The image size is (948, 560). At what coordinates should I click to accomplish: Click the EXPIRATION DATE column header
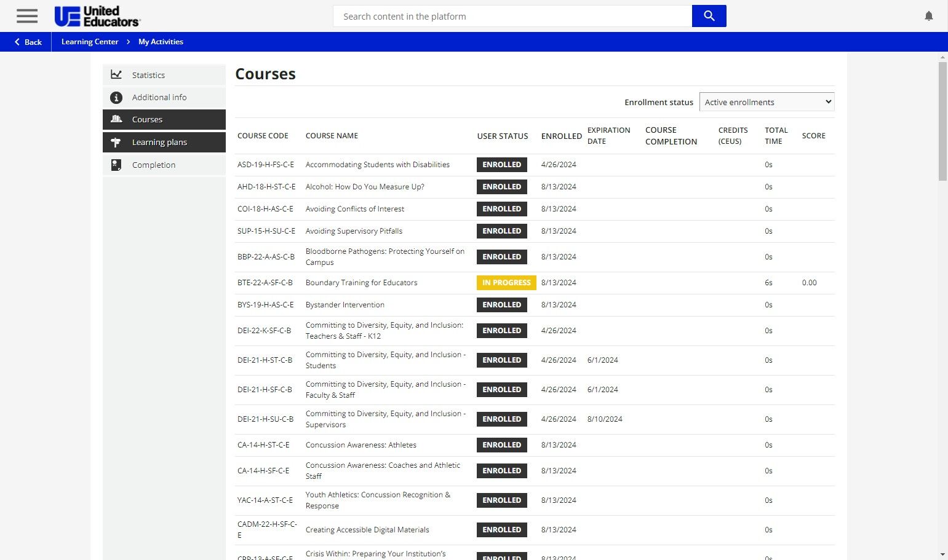(x=608, y=136)
